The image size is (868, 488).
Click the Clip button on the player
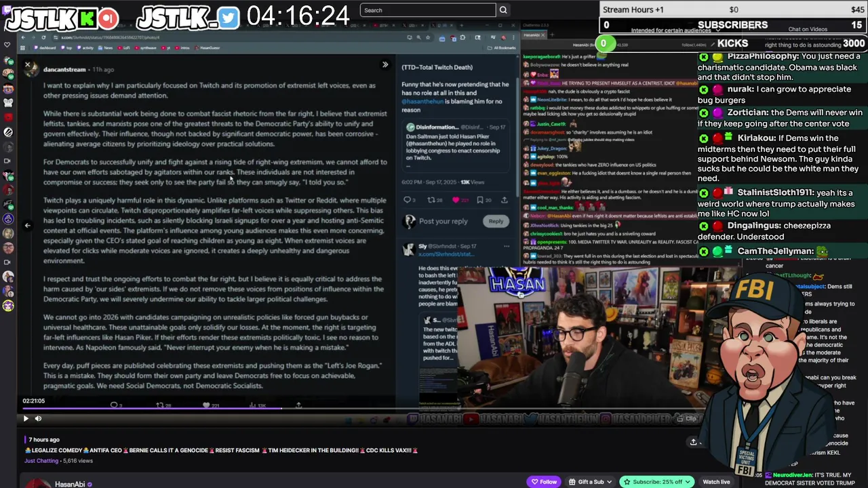click(x=687, y=418)
